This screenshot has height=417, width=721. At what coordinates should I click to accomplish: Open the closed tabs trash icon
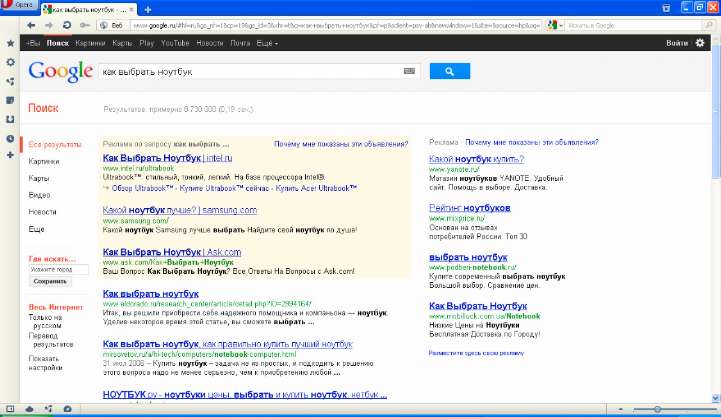click(x=666, y=8)
